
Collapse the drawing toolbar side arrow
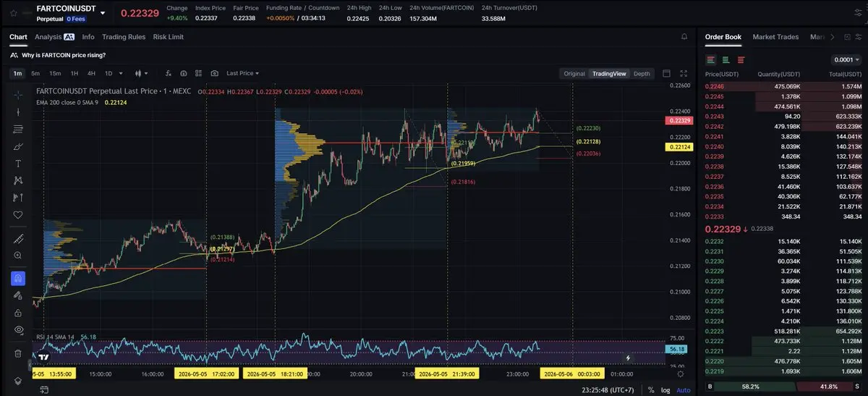coord(30,363)
